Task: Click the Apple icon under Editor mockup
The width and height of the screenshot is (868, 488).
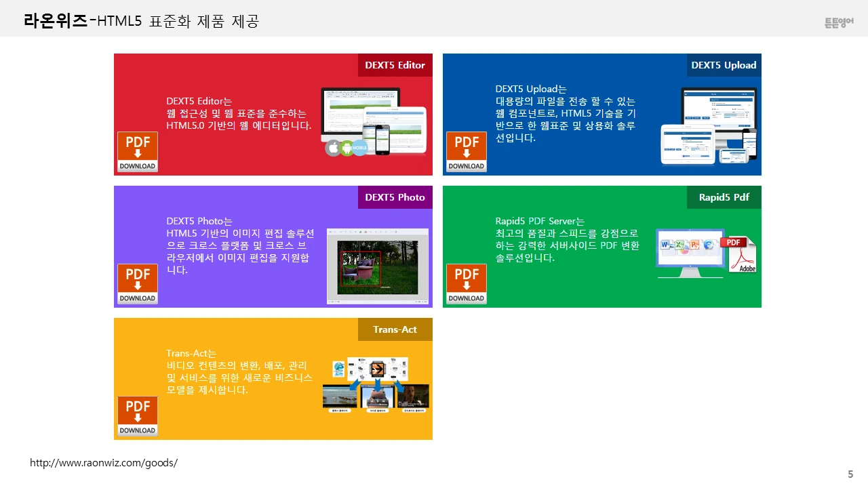Action: 333,148
